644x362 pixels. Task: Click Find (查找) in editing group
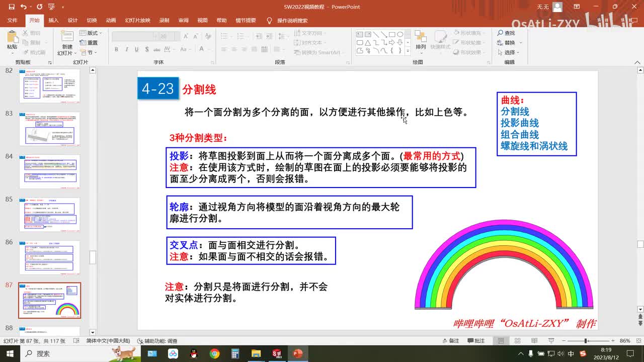[506, 33]
